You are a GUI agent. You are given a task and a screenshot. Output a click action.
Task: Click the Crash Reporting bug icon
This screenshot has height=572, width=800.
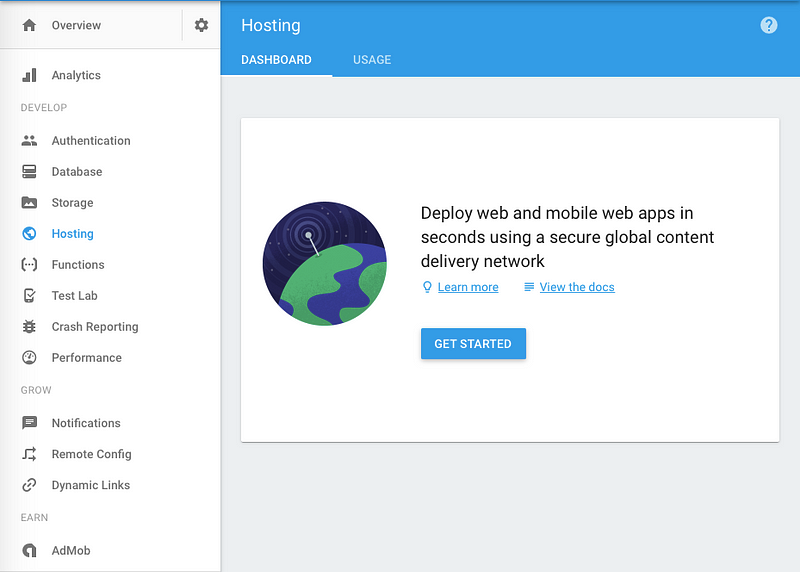click(29, 327)
